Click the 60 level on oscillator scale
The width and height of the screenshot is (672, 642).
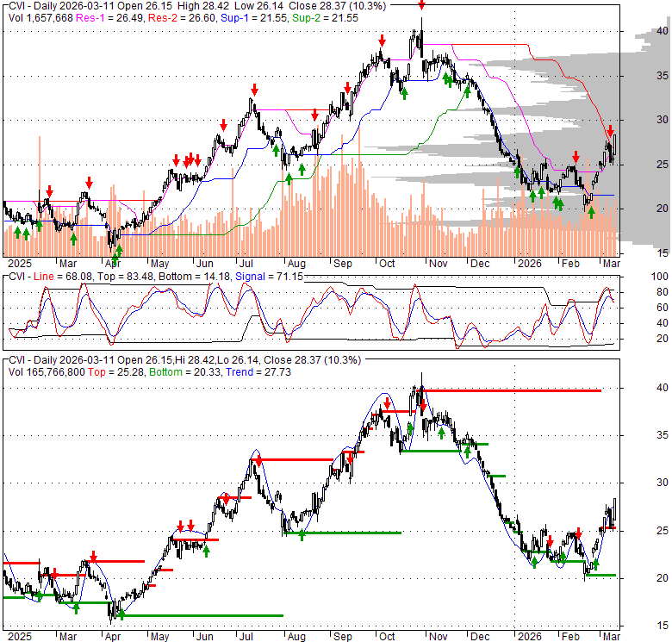click(x=663, y=308)
